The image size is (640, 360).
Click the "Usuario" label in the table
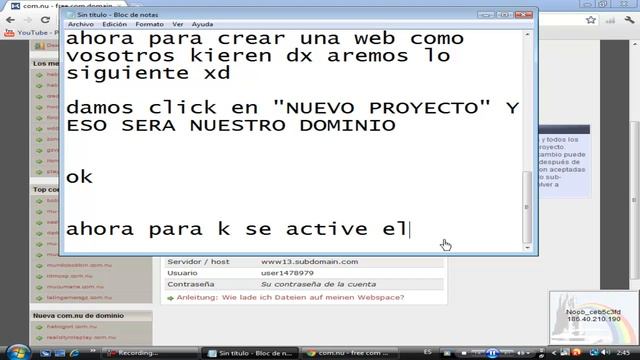tap(182, 273)
